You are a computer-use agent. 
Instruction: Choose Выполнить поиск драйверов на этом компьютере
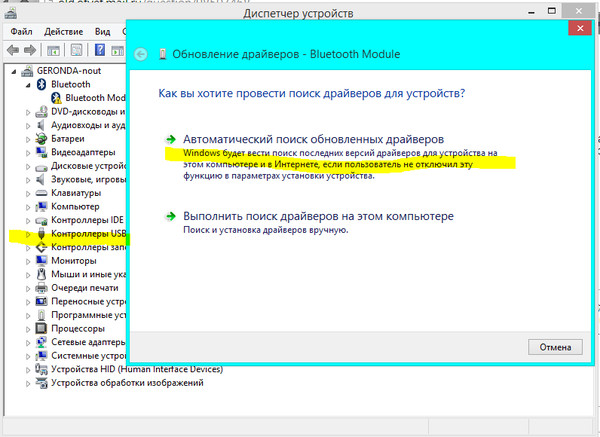[318, 216]
